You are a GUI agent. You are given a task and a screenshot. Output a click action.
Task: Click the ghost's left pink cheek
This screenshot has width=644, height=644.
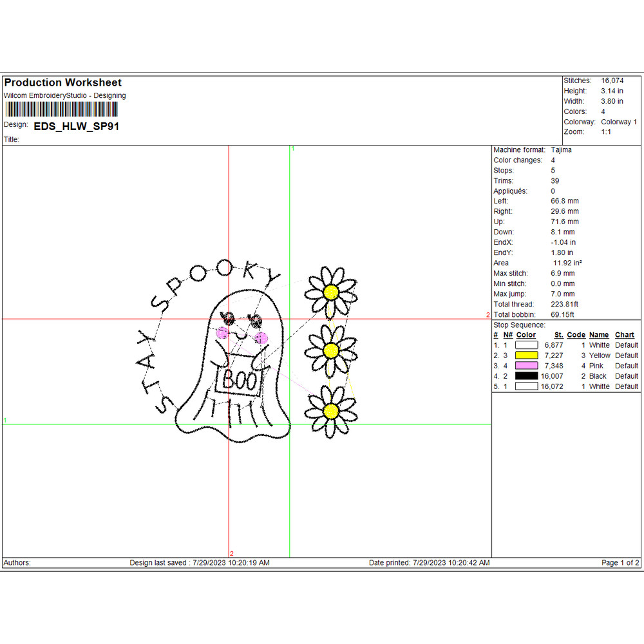tap(222, 333)
